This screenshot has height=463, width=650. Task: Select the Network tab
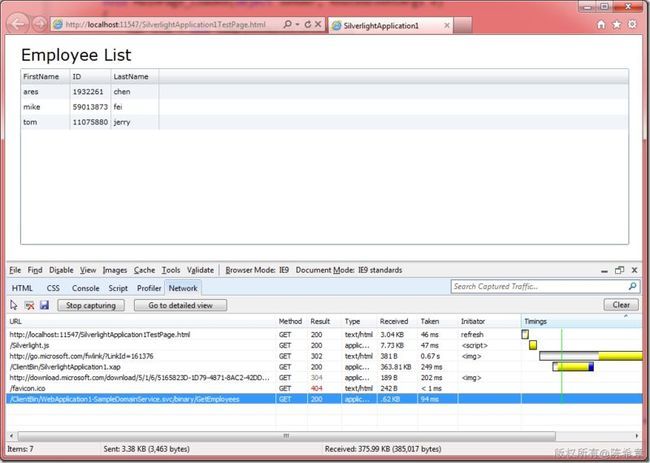coord(183,288)
